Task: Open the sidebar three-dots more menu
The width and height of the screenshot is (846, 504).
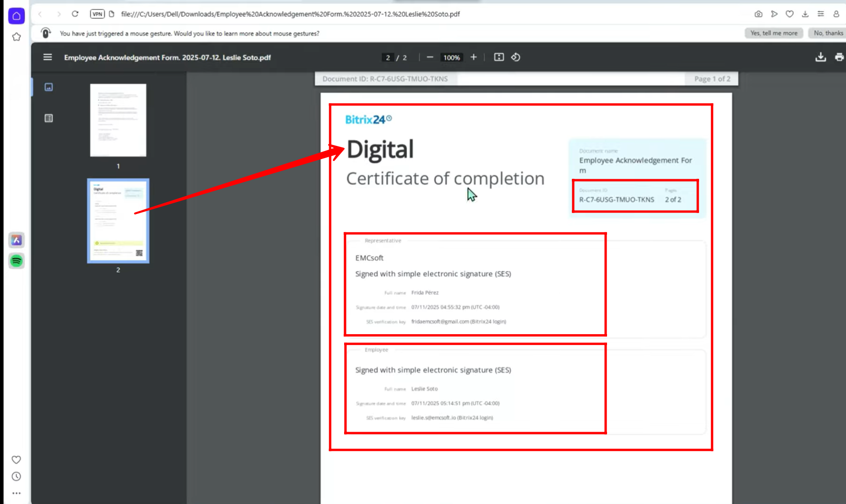Action: click(x=16, y=493)
